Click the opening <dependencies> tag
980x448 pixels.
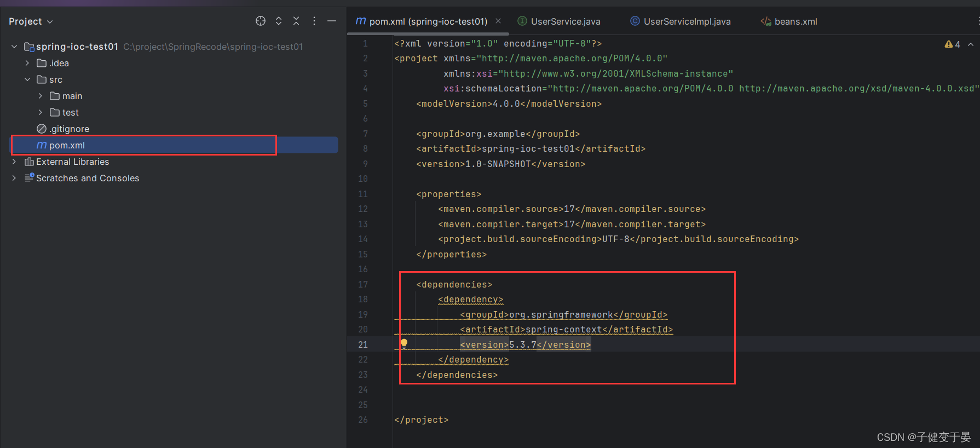point(454,284)
